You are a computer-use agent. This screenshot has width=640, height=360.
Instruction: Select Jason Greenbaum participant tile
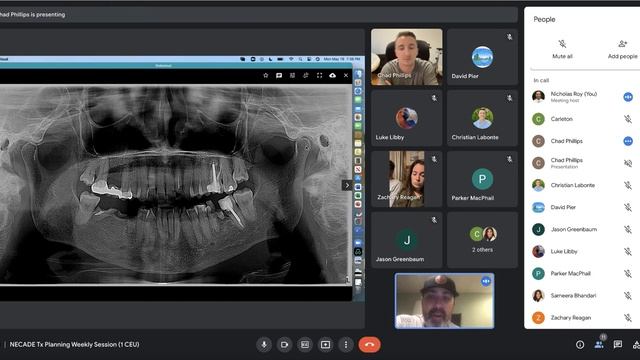(407, 240)
